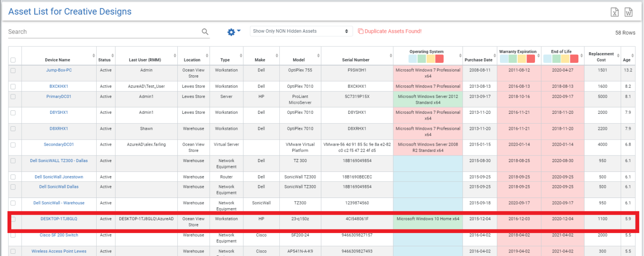This screenshot has width=644, height=256.
Task: Sort by Device Name column arrows
Action: [x=94, y=55]
